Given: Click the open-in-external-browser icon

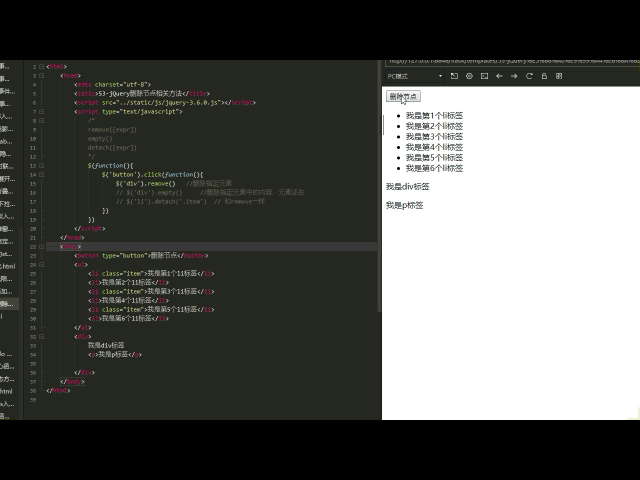Looking at the screenshot, I should pos(454,76).
